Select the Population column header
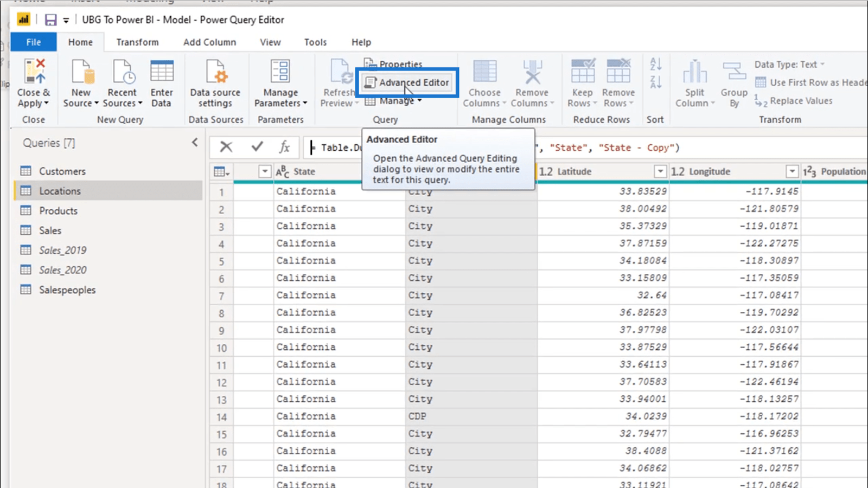Screen dimensions: 868x488 pyautogui.click(x=834, y=172)
